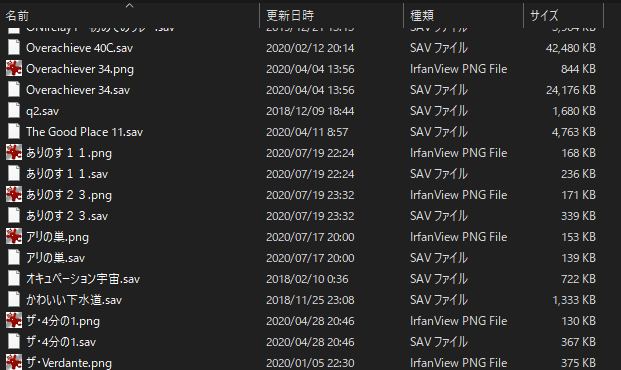Select file icon of Overachieve 40C.sav
Screen dimensions: 621x370
pos(14,48)
